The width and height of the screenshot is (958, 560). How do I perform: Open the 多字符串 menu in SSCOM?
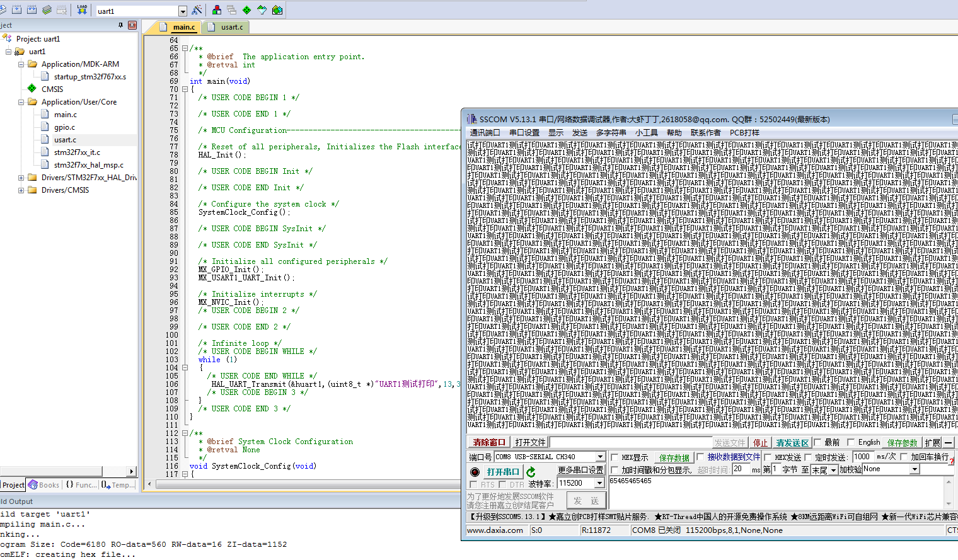pos(611,132)
